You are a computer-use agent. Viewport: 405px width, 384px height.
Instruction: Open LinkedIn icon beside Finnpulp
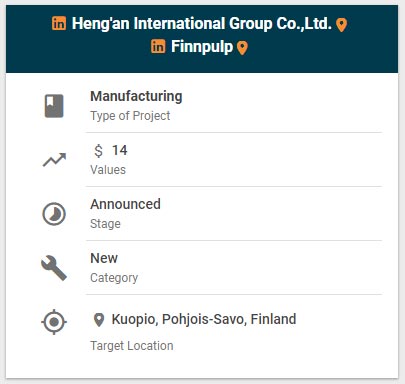click(x=158, y=46)
